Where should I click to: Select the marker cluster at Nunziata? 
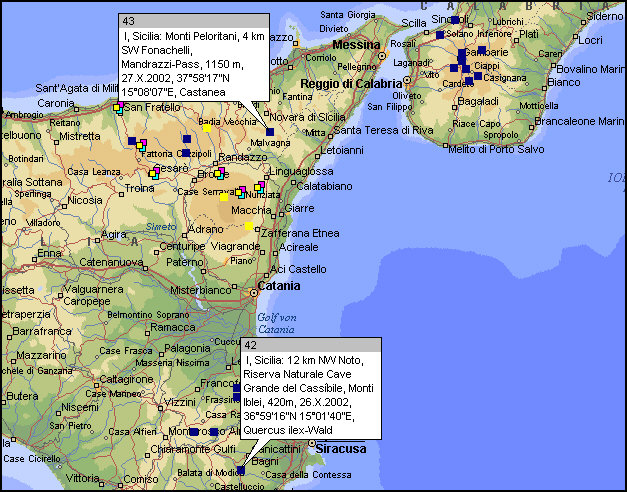click(258, 187)
